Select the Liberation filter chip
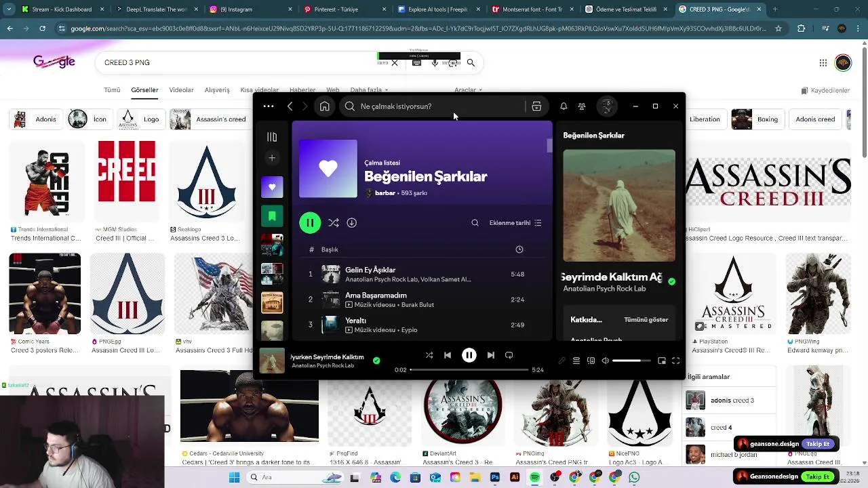Image resolution: width=868 pixels, height=488 pixels. (x=704, y=119)
